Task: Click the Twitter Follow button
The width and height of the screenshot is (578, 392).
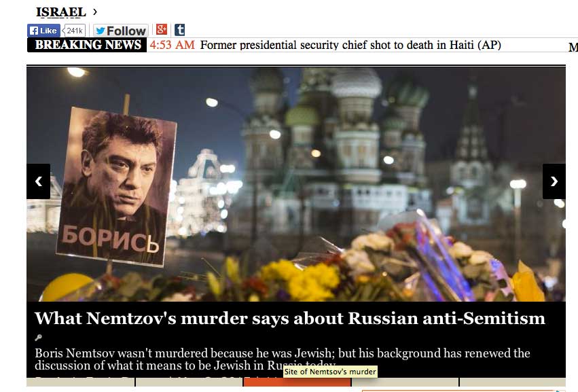Action: [x=120, y=31]
